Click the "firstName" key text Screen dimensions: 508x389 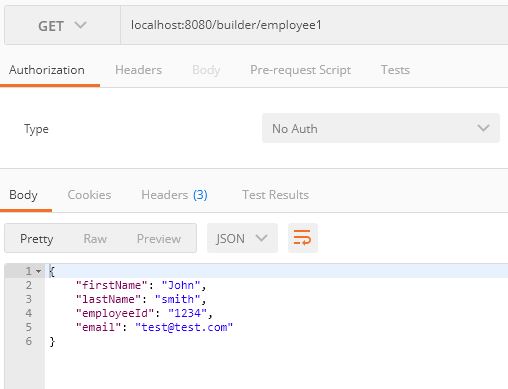point(111,285)
